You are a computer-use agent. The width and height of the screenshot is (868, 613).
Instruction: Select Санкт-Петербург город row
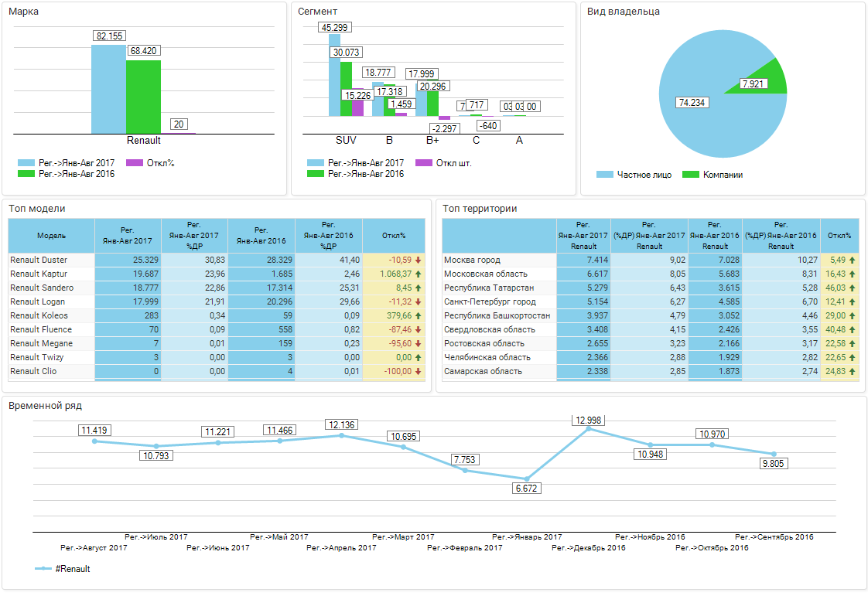[x=651, y=301]
